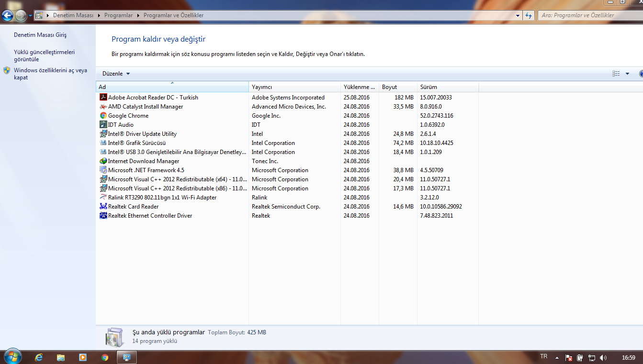The image size is (643, 364).
Task: Show hidden tray icons arrow
Action: [557, 357]
